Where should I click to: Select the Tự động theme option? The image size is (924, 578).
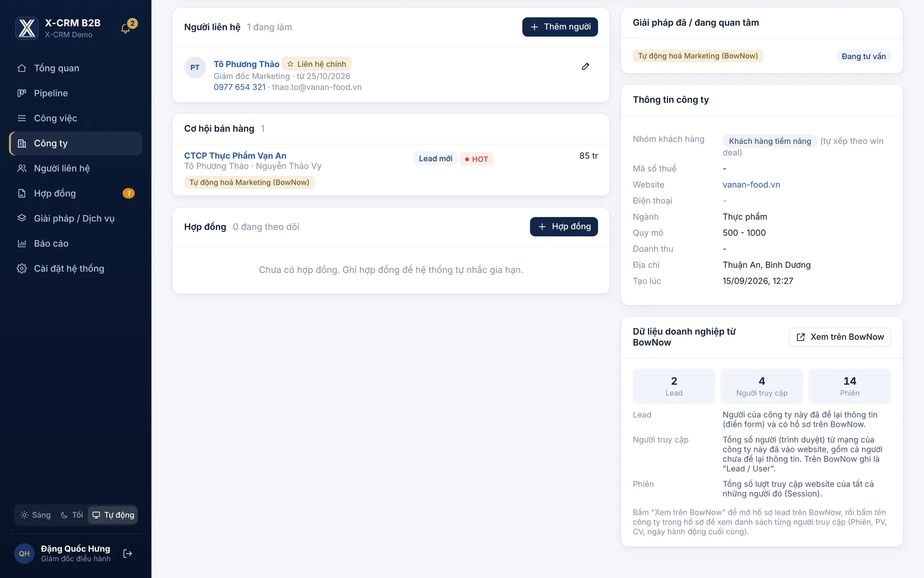tap(113, 515)
